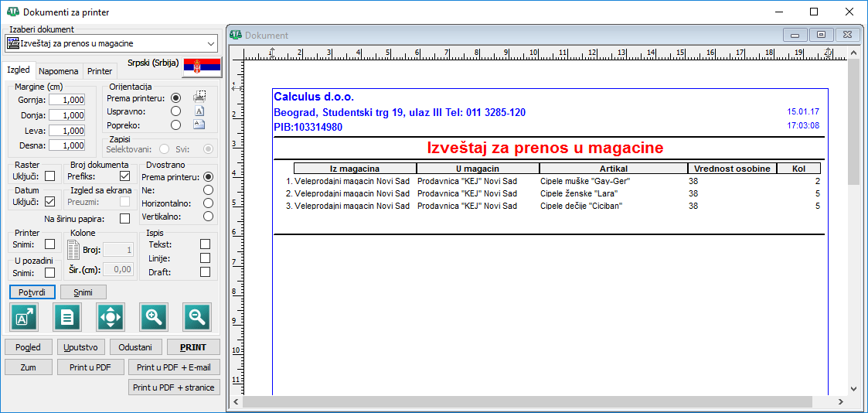Click the font export icon with arrow
Viewport: 868px width, 413px height.
point(23,316)
